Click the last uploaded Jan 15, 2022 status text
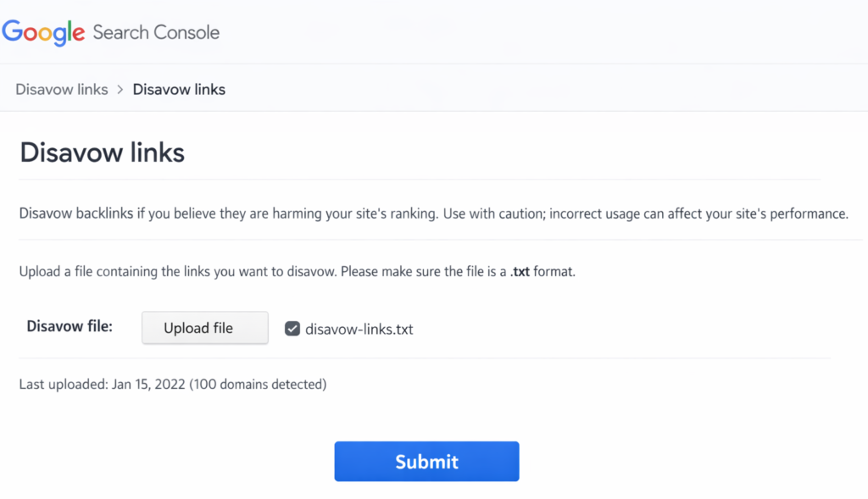This screenshot has height=499, width=868. click(x=173, y=384)
